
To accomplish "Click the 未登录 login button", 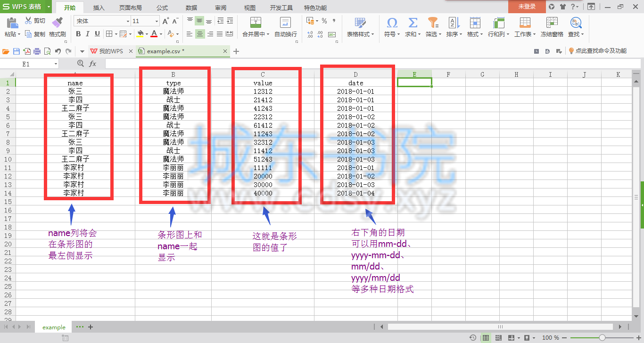I will coord(527,7).
